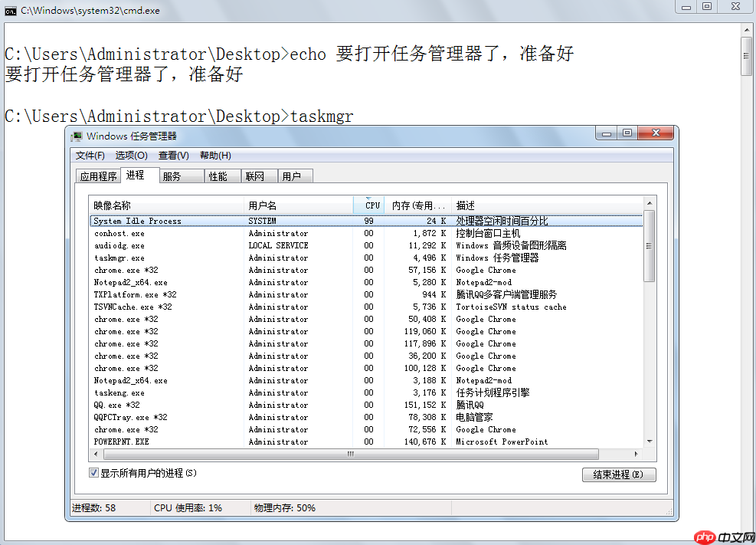Image resolution: width=756 pixels, height=545 pixels.
Task: Select the POWERPNT.EXE process row
Action: (366, 442)
